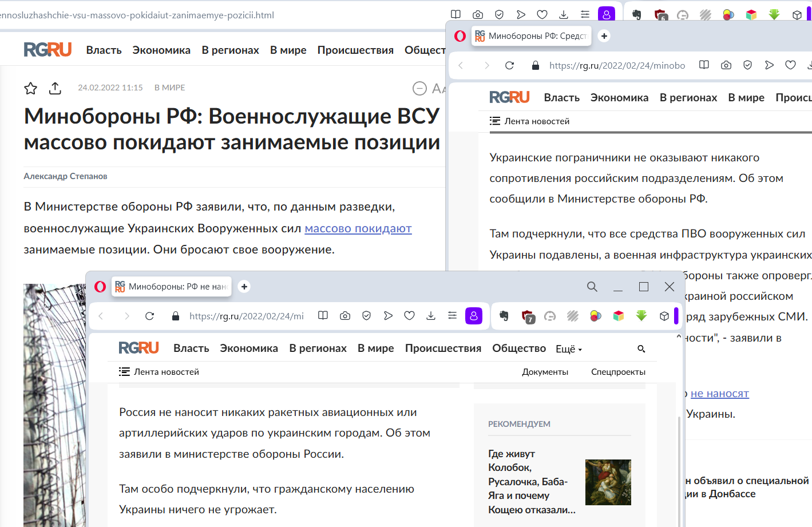Search the site with front window RG magnifier
The image size is (812, 527).
tap(641, 348)
